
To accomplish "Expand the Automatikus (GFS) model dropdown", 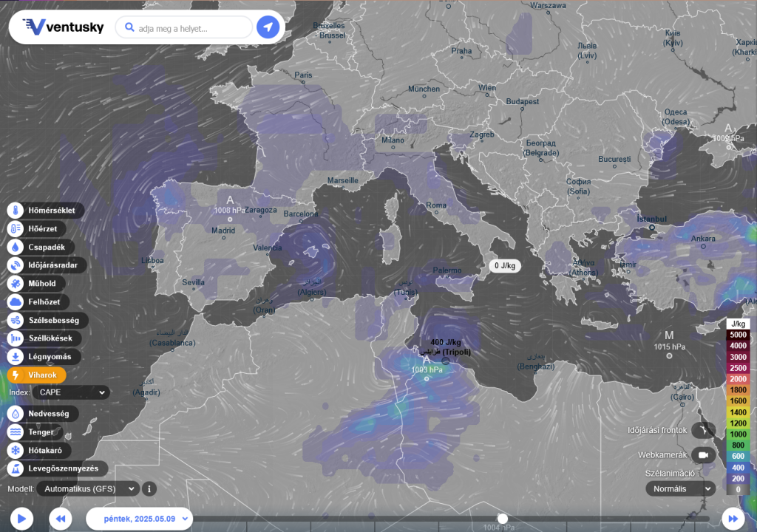I will coord(88,488).
